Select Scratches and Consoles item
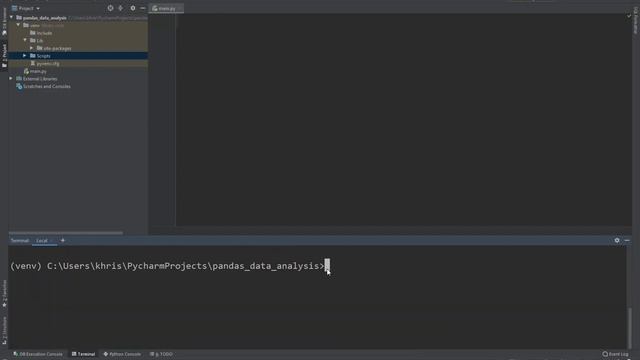The height and width of the screenshot is (360, 640). coord(43,86)
